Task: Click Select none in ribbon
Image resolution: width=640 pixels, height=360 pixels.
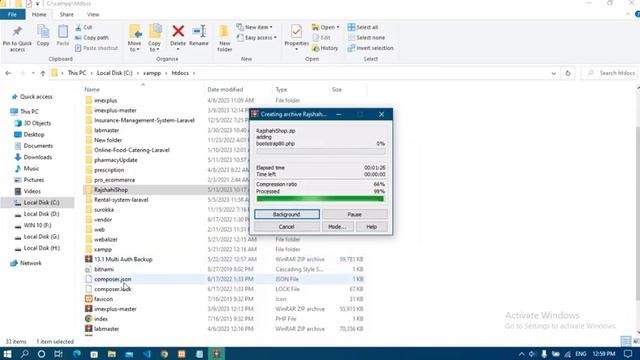Action: [367, 38]
